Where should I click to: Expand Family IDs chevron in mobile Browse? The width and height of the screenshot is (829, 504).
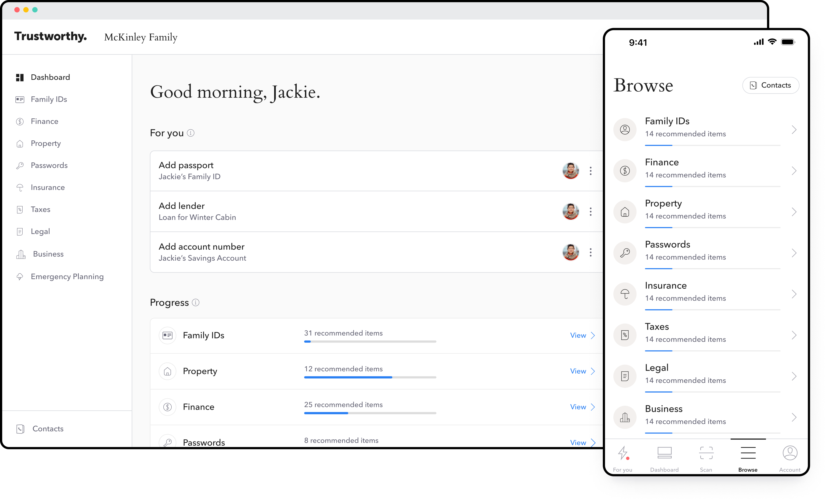(x=794, y=130)
